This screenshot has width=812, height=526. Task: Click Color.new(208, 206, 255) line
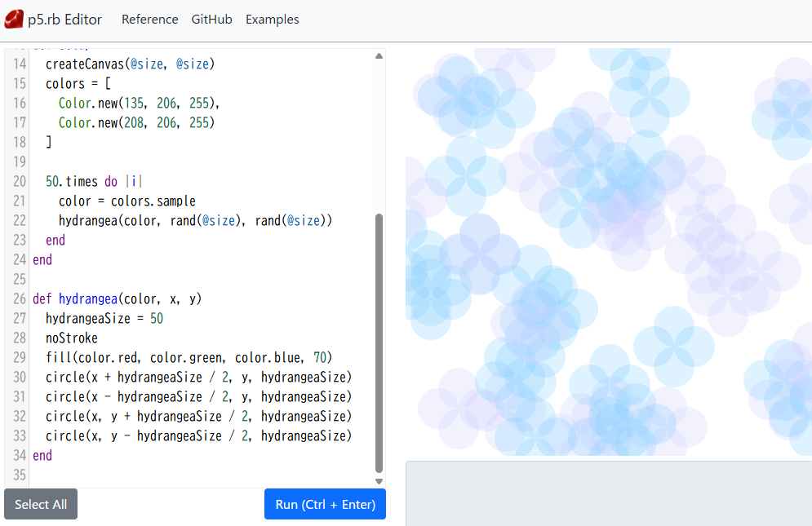[x=137, y=122]
